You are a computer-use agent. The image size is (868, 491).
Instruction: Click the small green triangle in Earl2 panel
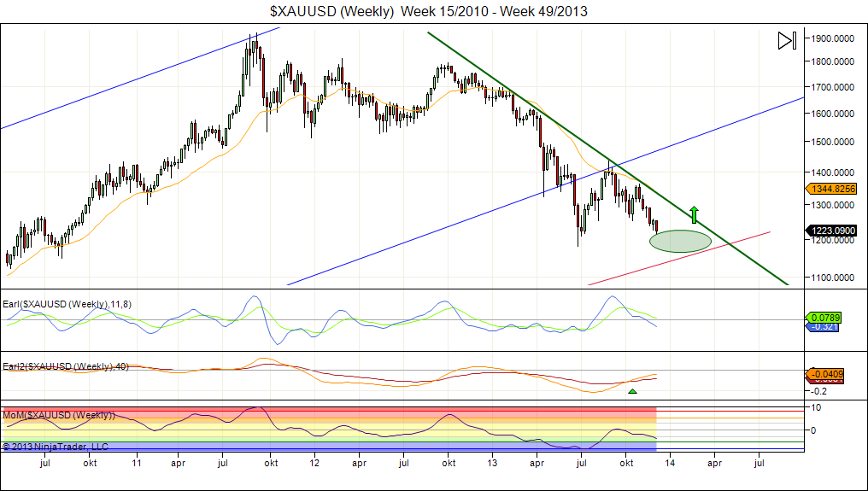[632, 391]
